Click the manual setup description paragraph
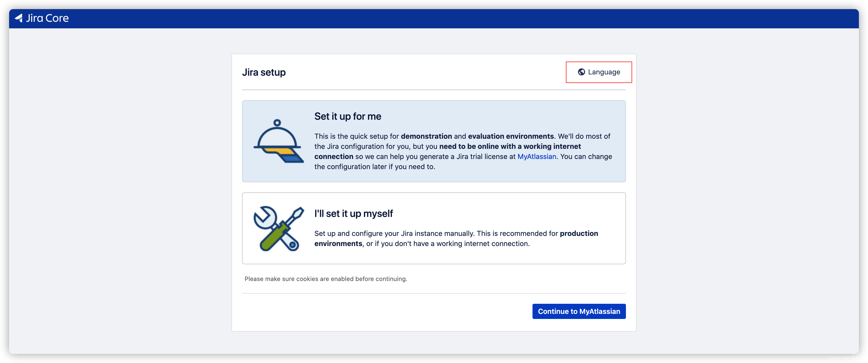The width and height of the screenshot is (868, 363). (x=456, y=238)
